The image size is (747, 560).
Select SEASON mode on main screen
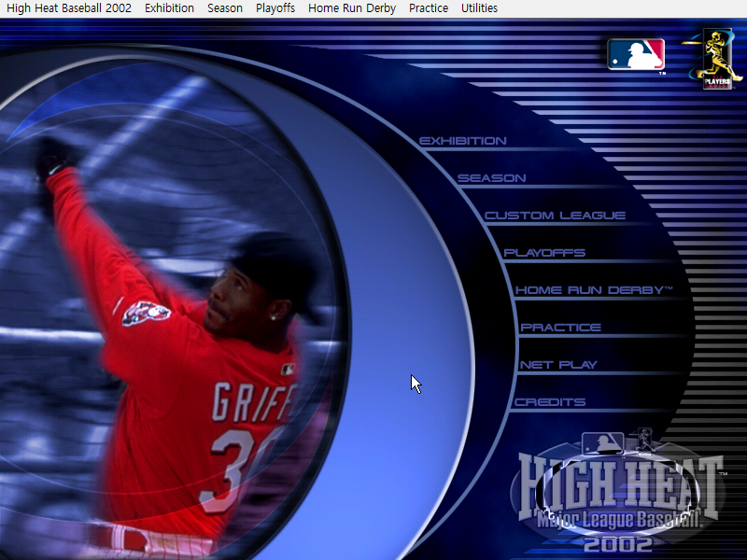pyautogui.click(x=492, y=178)
